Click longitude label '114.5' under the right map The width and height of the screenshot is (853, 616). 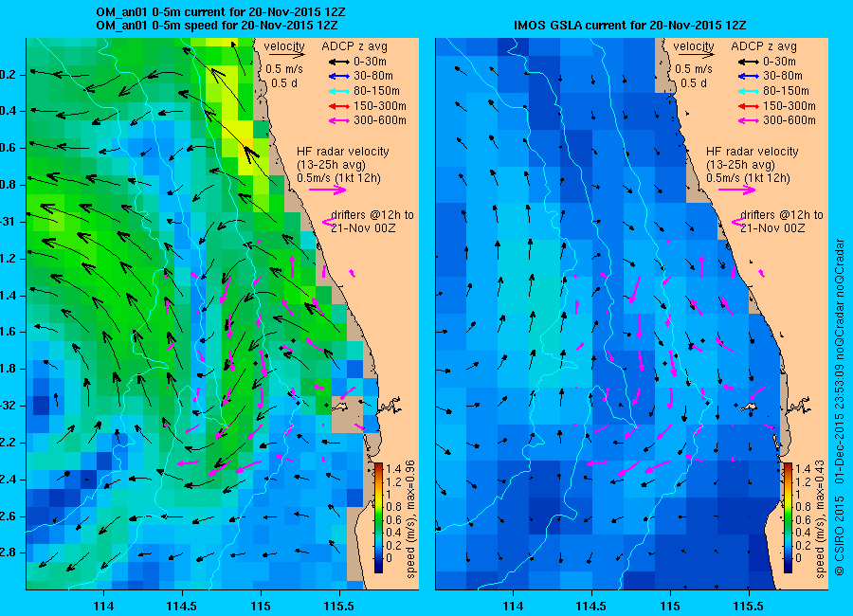(x=591, y=607)
